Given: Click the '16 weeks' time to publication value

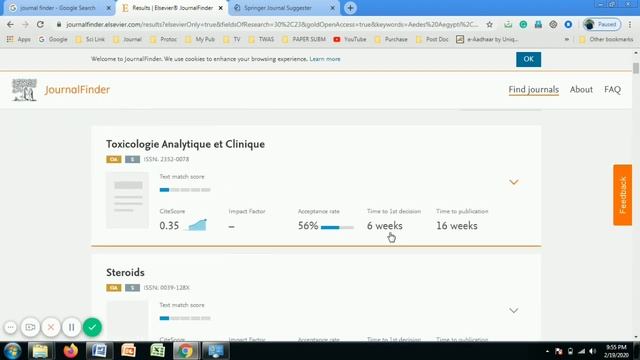Looking at the screenshot, I should tap(456, 226).
